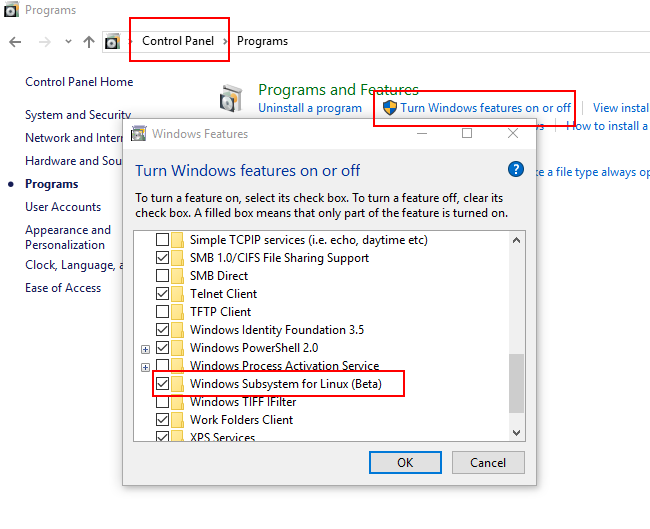Open the Uninstall a program link

click(x=310, y=108)
